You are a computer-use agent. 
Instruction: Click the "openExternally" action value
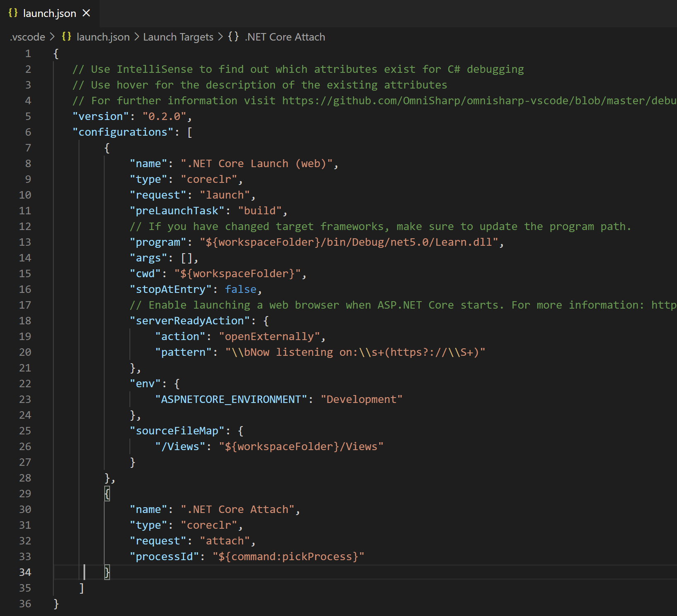271,336
